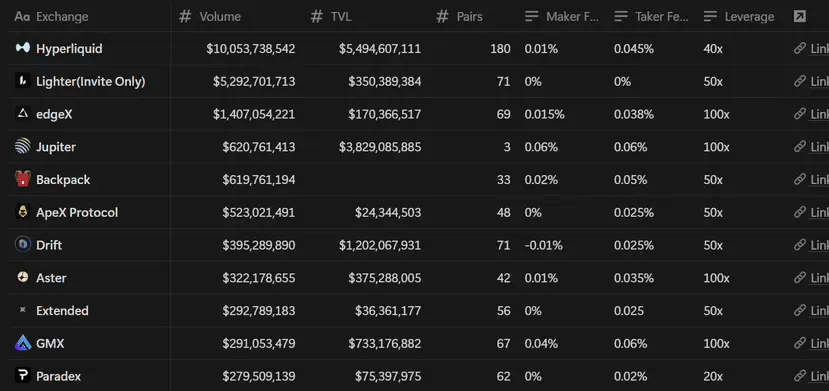The image size is (829, 391).
Task: Click the Hyperliquid exchange logo icon
Action: [23, 48]
